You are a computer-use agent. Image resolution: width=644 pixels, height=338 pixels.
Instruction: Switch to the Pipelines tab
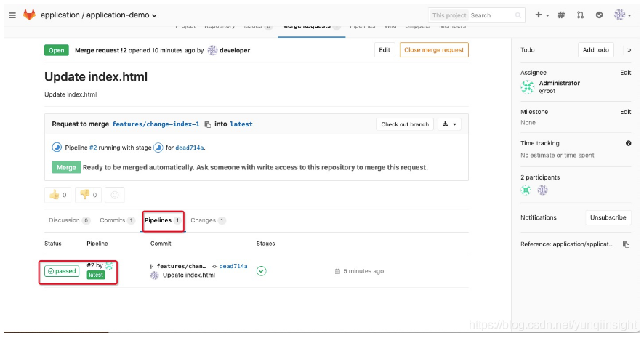163,220
